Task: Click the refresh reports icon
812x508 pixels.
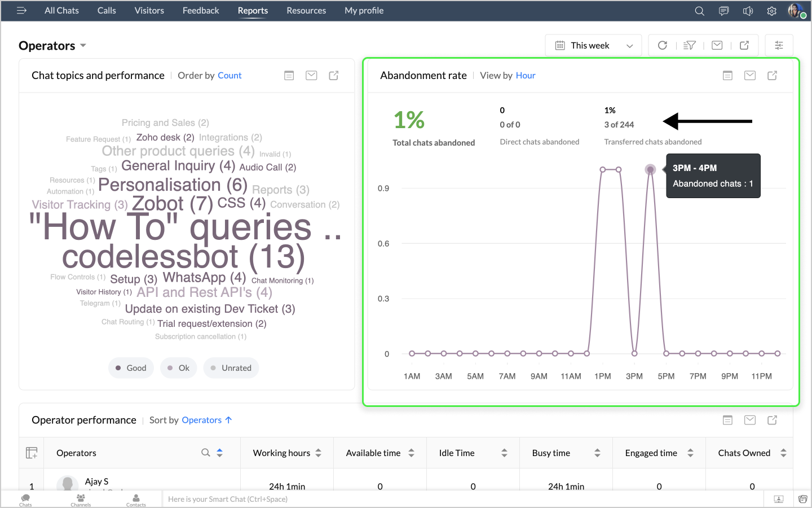Action: pos(663,45)
